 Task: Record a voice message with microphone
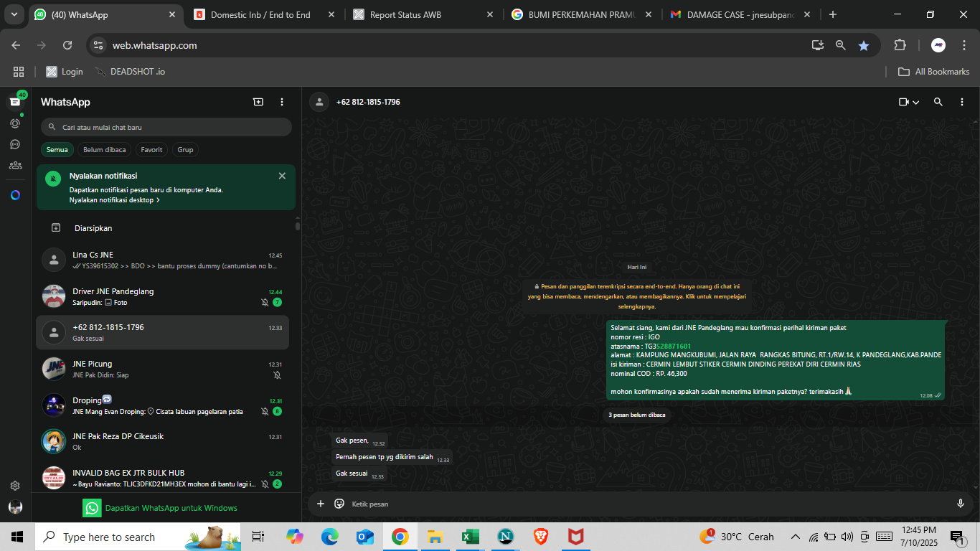tap(961, 504)
